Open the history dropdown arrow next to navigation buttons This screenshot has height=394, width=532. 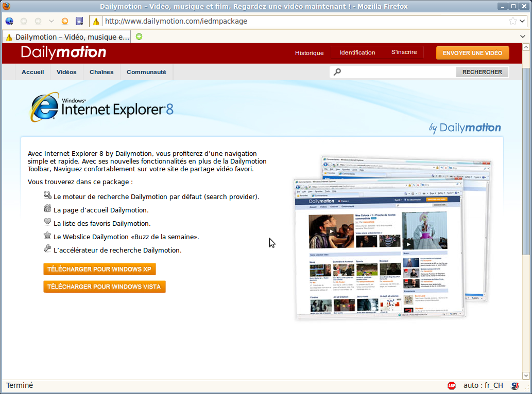click(x=51, y=21)
